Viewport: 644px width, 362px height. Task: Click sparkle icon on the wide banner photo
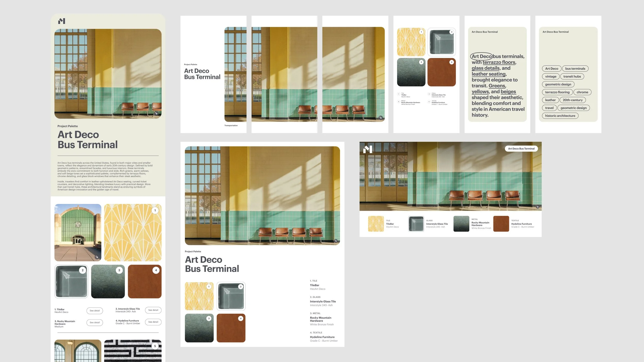click(538, 207)
